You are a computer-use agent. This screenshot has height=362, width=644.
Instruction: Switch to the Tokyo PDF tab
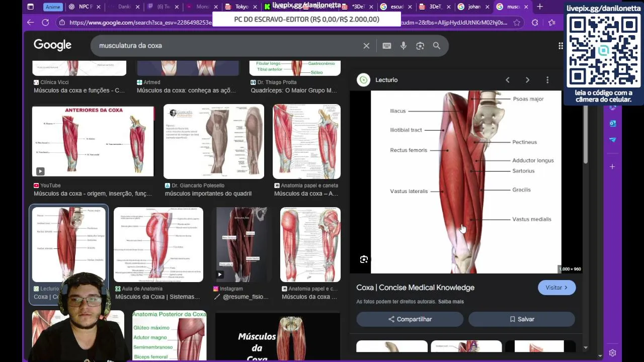tap(240, 7)
